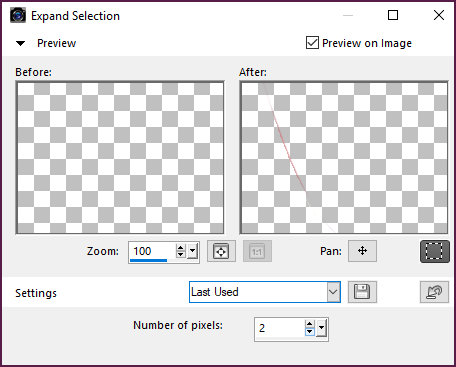Viewport: 456px width, 367px height.
Task: Click the Expand Selection app icon
Action: click(18, 15)
